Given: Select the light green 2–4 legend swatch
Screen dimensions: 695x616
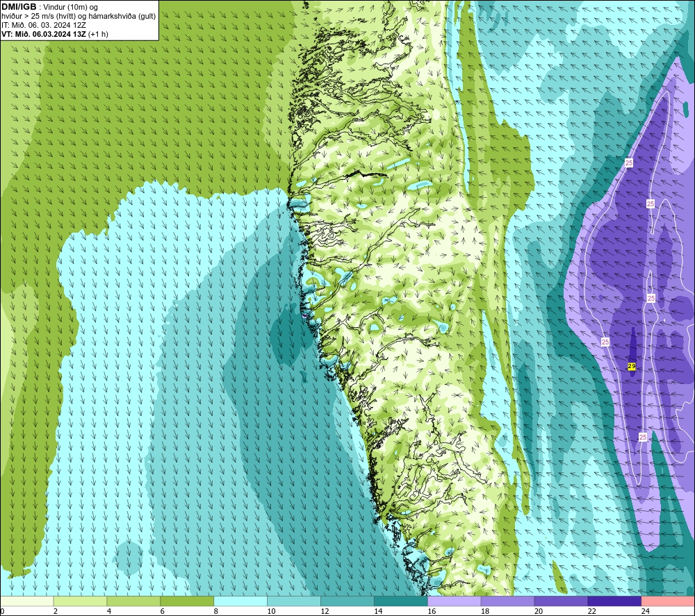Looking at the screenshot, I should 80,601.
